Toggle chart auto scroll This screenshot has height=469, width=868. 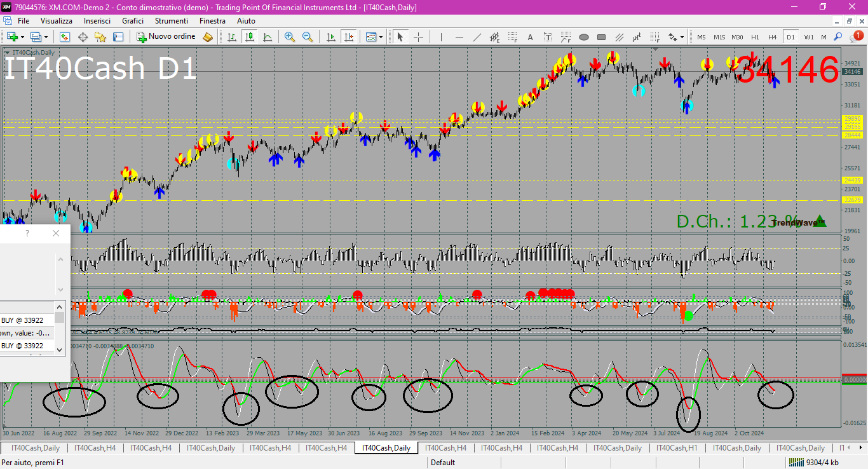[x=330, y=37]
